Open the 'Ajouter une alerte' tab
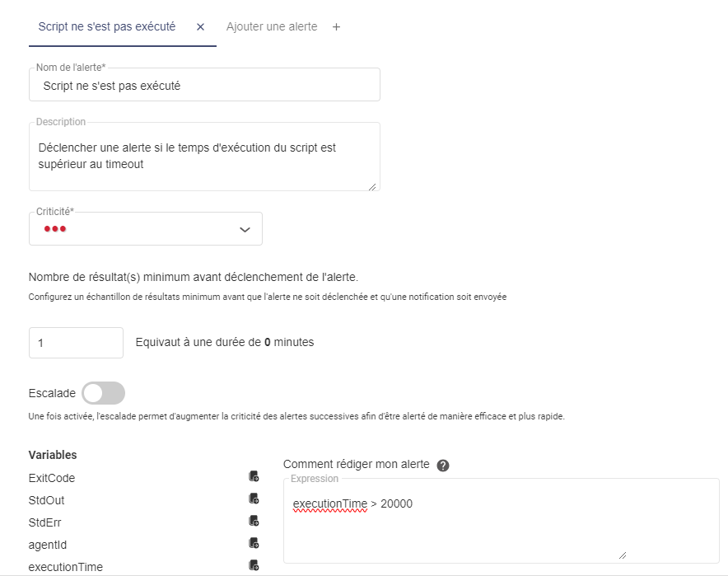This screenshot has height=576, width=728. [272, 27]
